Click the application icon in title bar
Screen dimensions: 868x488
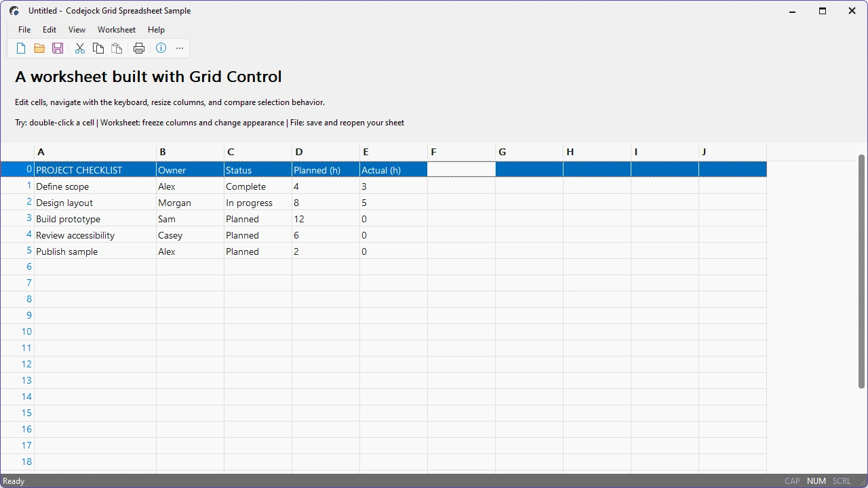point(14,11)
